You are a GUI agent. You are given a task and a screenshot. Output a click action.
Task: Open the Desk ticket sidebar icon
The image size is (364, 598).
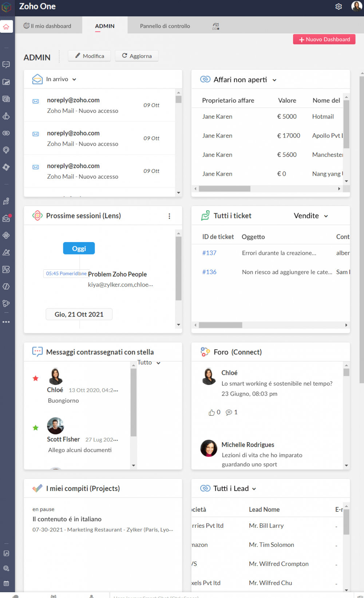(x=6, y=201)
